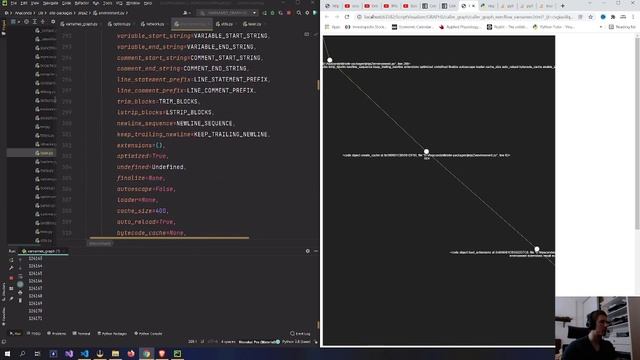Click the red Stop button in PyCharm toolbar
The image size is (640, 360).
289,13
